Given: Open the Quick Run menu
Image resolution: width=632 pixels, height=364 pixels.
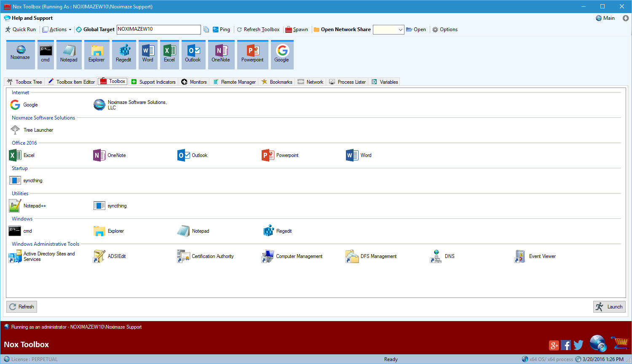Looking at the screenshot, I should pos(20,29).
